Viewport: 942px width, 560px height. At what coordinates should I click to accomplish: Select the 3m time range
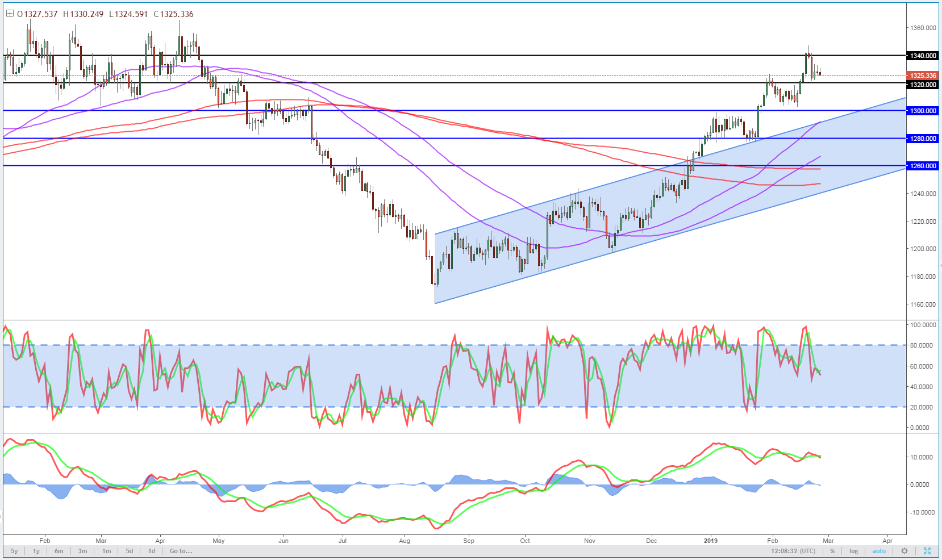click(x=83, y=551)
